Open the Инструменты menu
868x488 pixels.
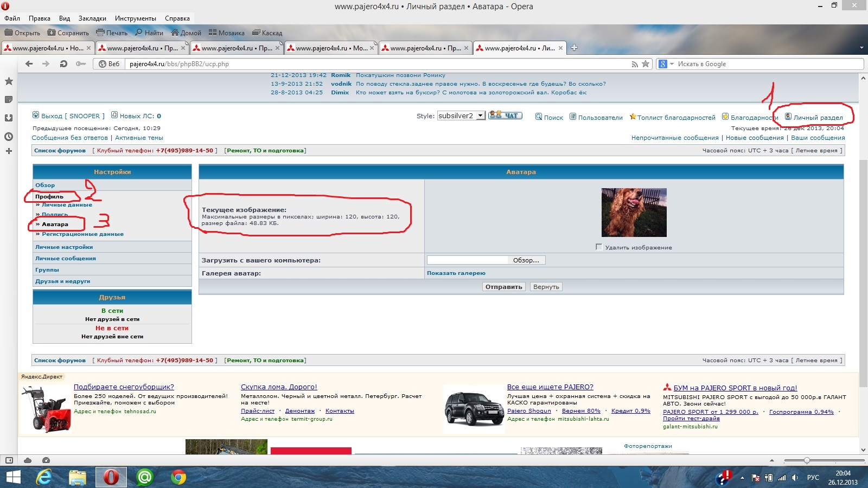[135, 18]
